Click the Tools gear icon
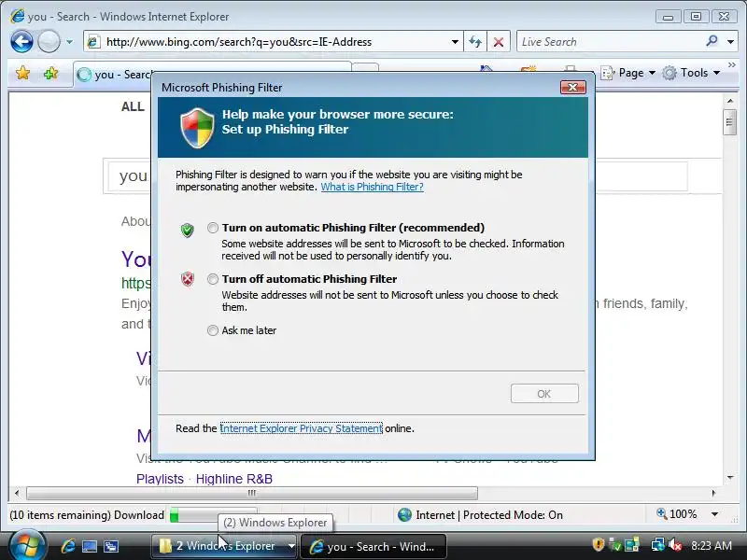Screen dimensions: 747x560 coord(669,73)
